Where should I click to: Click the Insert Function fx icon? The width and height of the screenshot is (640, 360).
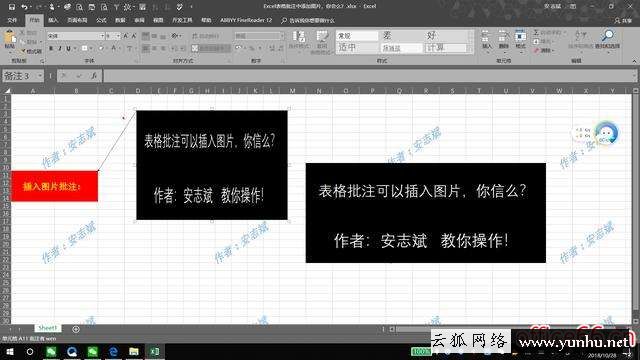click(94, 76)
